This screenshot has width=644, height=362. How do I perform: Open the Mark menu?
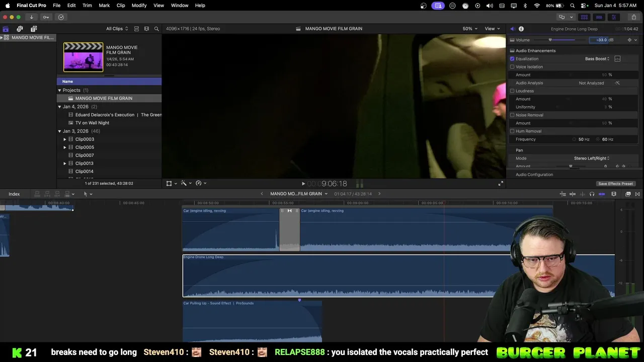[x=104, y=6]
